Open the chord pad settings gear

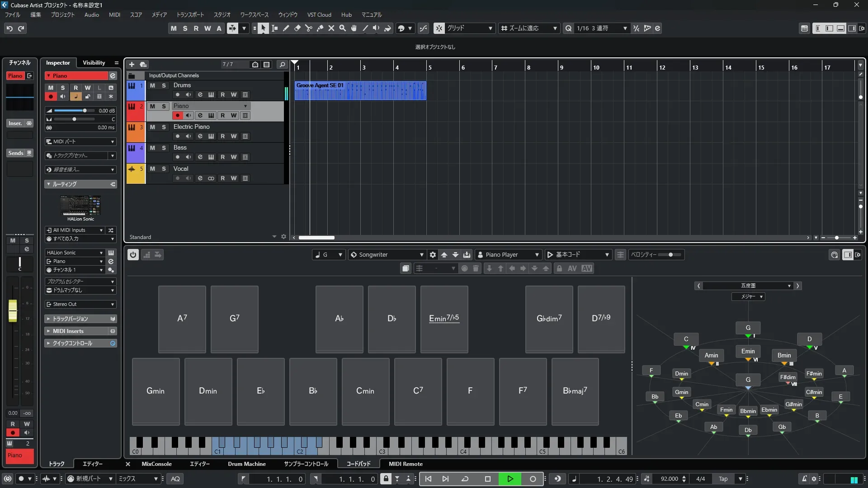pos(433,255)
